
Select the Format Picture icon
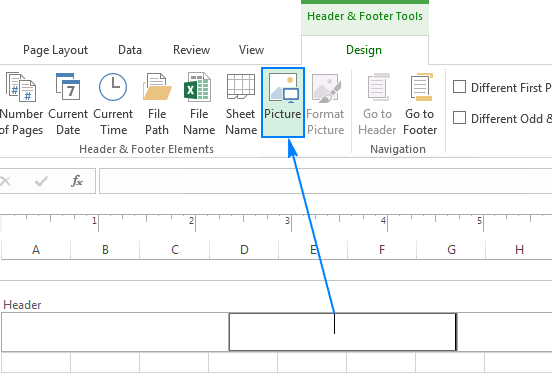(x=325, y=104)
